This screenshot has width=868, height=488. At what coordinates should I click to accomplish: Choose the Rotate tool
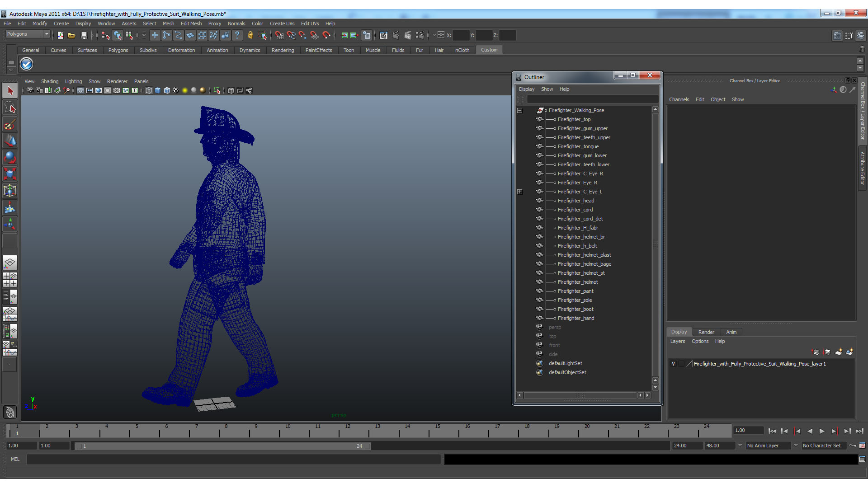[10, 157]
